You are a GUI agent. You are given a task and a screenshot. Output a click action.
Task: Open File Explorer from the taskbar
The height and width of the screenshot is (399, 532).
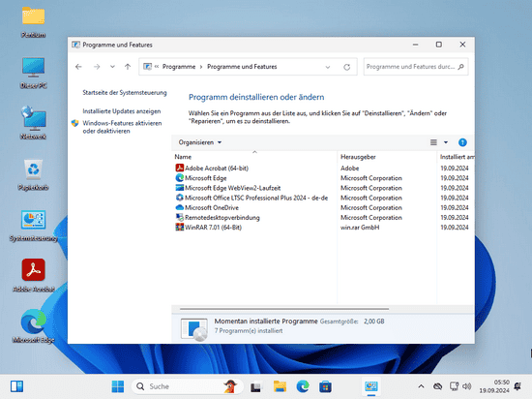coord(280,386)
